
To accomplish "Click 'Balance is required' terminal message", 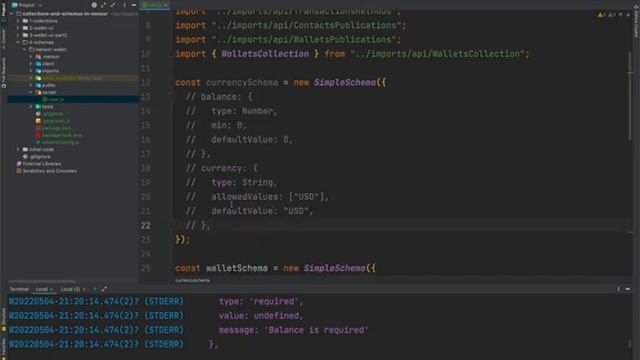I will [x=316, y=330].
